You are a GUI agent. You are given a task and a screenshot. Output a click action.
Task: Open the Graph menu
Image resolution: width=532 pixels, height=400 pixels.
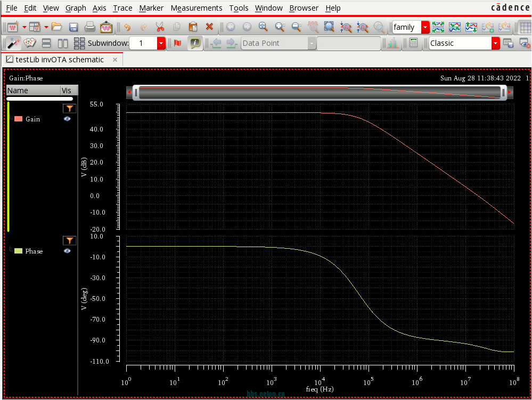click(76, 8)
